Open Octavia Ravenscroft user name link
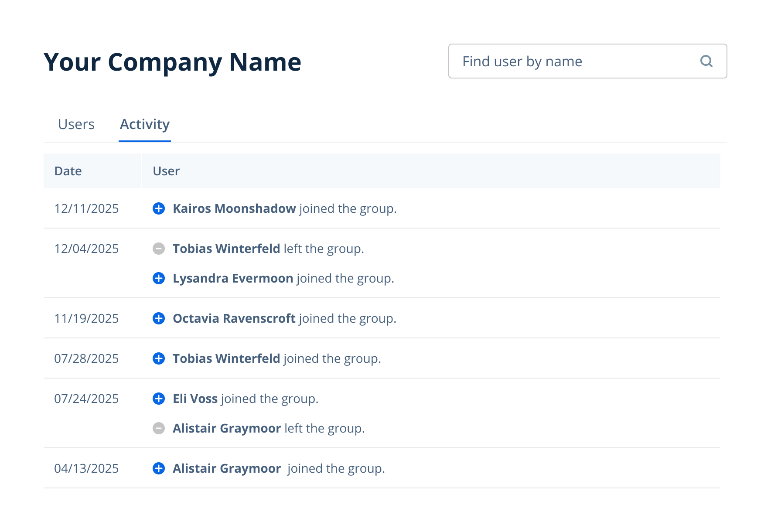 click(x=234, y=318)
